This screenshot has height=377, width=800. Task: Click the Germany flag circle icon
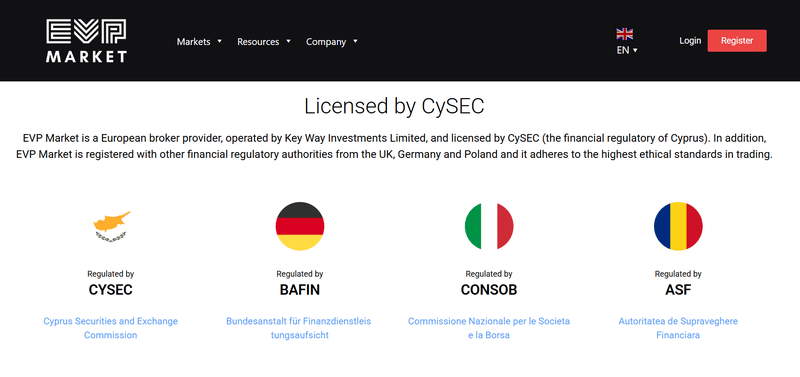tap(300, 226)
